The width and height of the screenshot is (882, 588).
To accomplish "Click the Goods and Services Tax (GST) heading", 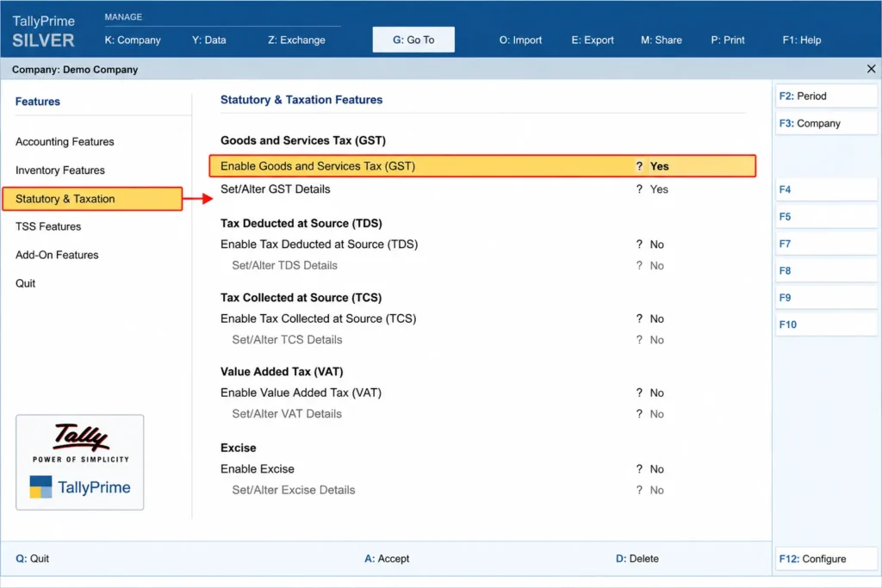I will (303, 140).
